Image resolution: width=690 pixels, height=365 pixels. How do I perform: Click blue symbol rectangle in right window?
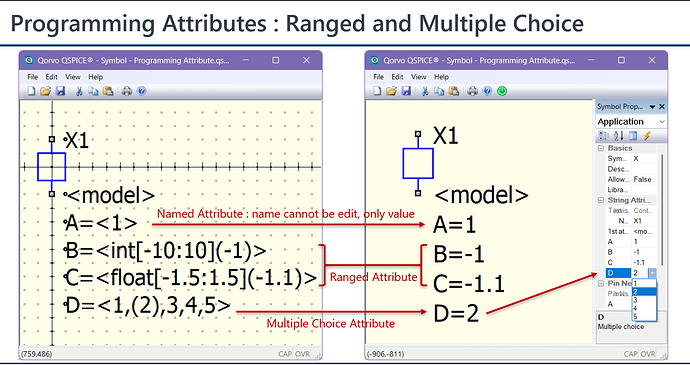pos(418,163)
